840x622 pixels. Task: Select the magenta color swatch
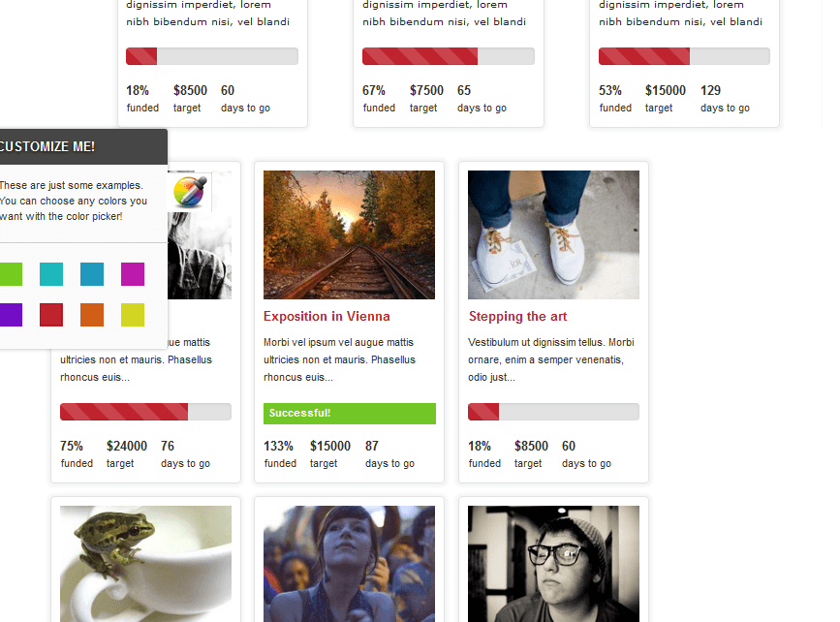pyautogui.click(x=133, y=274)
